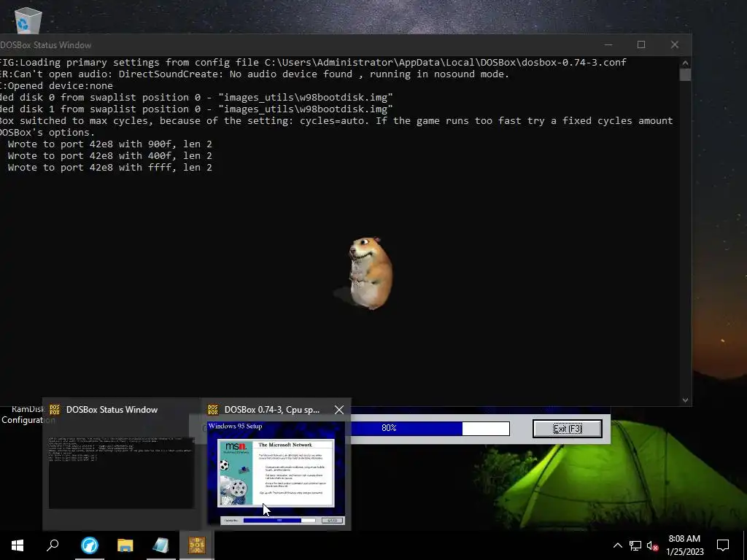Click the Exit (F3) setup button

[568, 429]
